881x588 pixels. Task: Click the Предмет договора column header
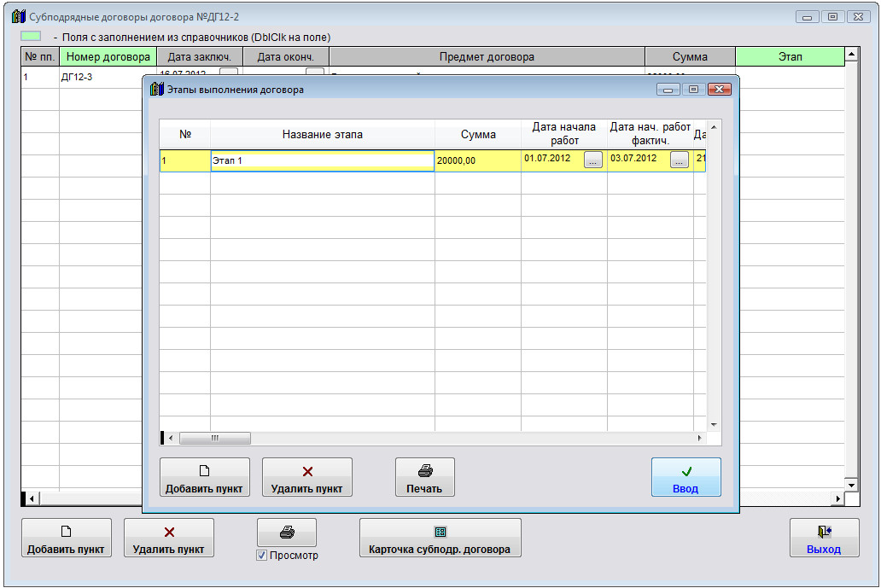[487, 56]
